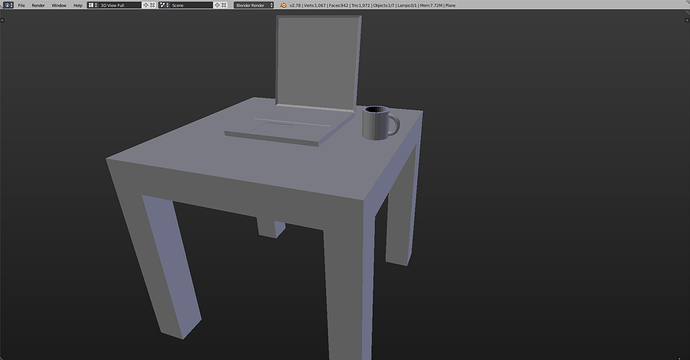Image resolution: width=690 pixels, height=360 pixels.
Task: Click the screen layout browse icon
Action: click(92, 5)
